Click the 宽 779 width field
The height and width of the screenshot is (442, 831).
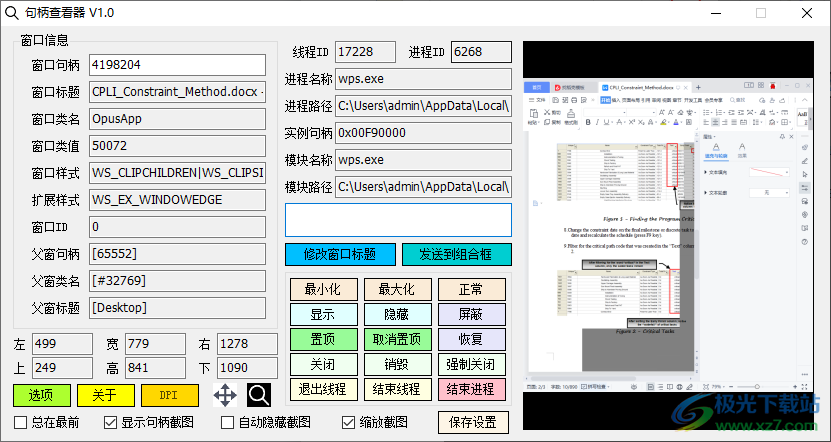click(155, 344)
